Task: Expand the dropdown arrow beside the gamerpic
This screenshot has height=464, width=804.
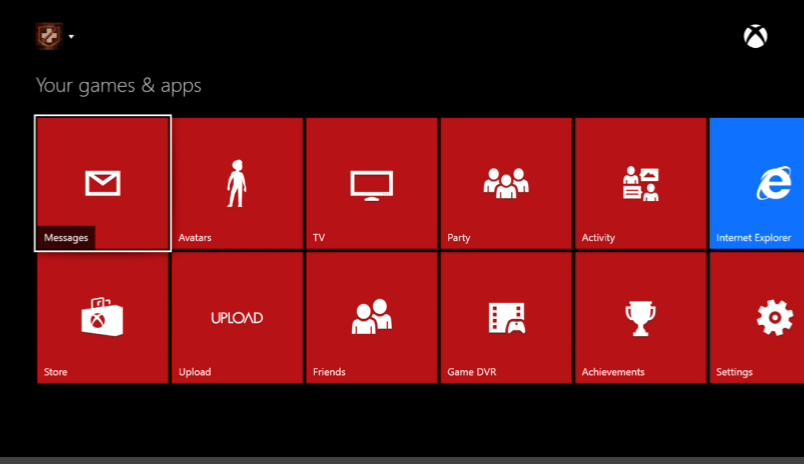Action: (72, 38)
